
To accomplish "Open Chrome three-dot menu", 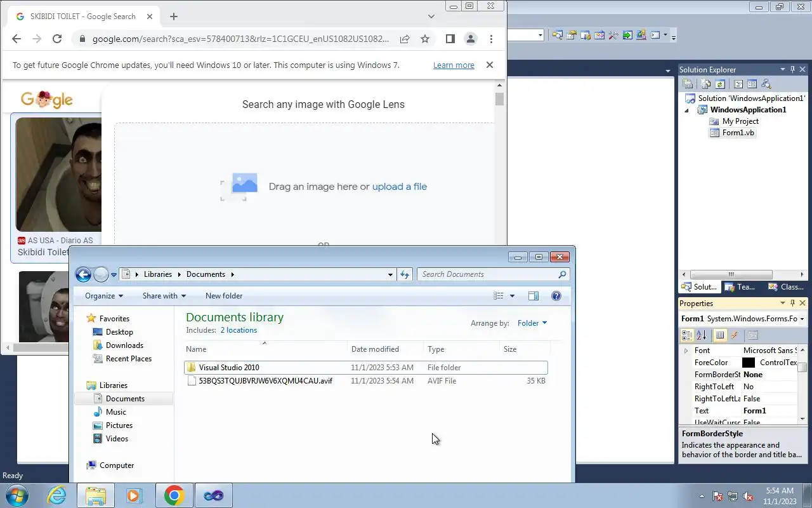I will [491, 39].
